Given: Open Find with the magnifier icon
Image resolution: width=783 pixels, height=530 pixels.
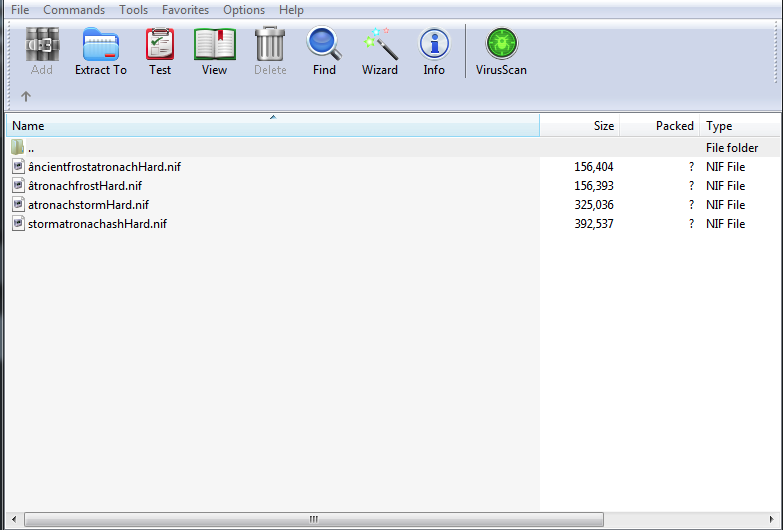Looking at the screenshot, I should click(x=324, y=43).
